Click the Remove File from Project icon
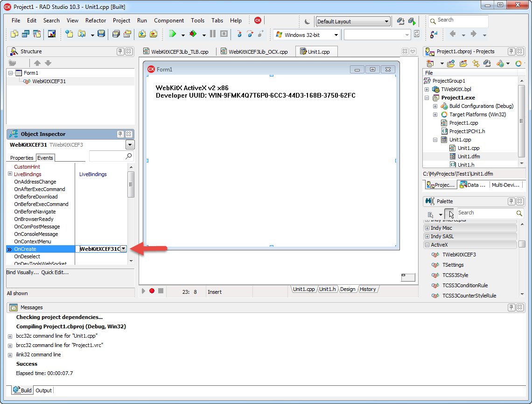Image resolution: width=532 pixels, height=404 pixels. [154, 34]
